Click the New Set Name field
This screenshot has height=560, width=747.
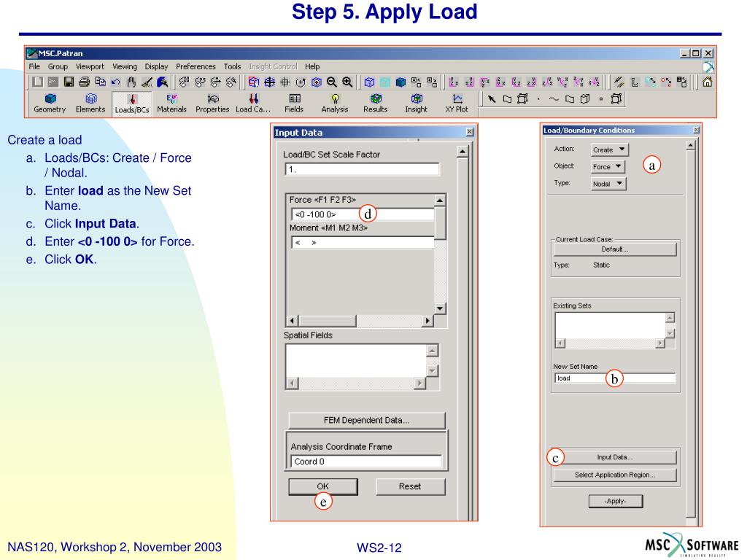pos(615,378)
